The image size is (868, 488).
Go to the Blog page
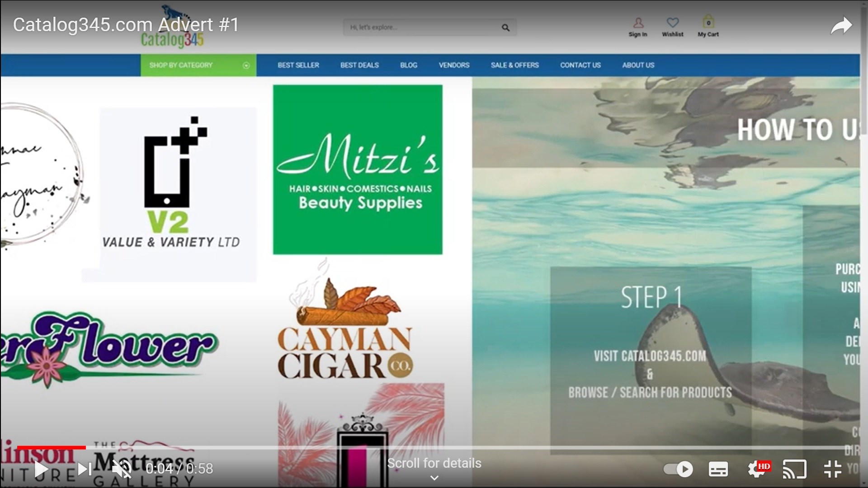(409, 65)
